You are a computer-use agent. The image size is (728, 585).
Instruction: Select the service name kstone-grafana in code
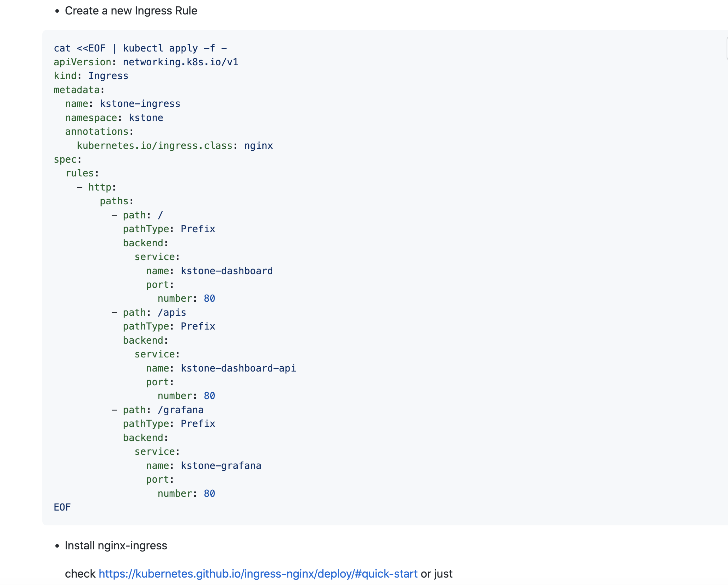click(221, 465)
